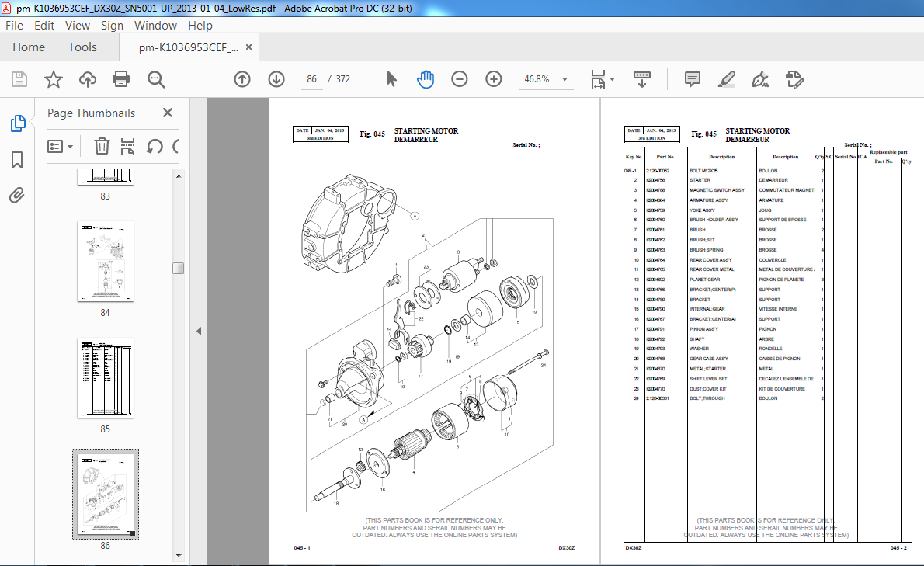The width and height of the screenshot is (924, 566).
Task: Zoom in with the plus button
Action: point(494,79)
